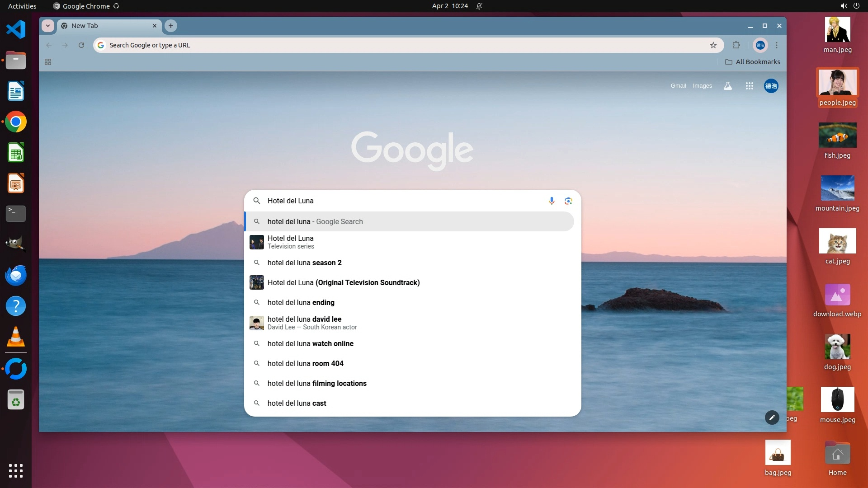Open the tab groups grid icon
Image resolution: width=868 pixels, height=488 pixels.
(48, 62)
